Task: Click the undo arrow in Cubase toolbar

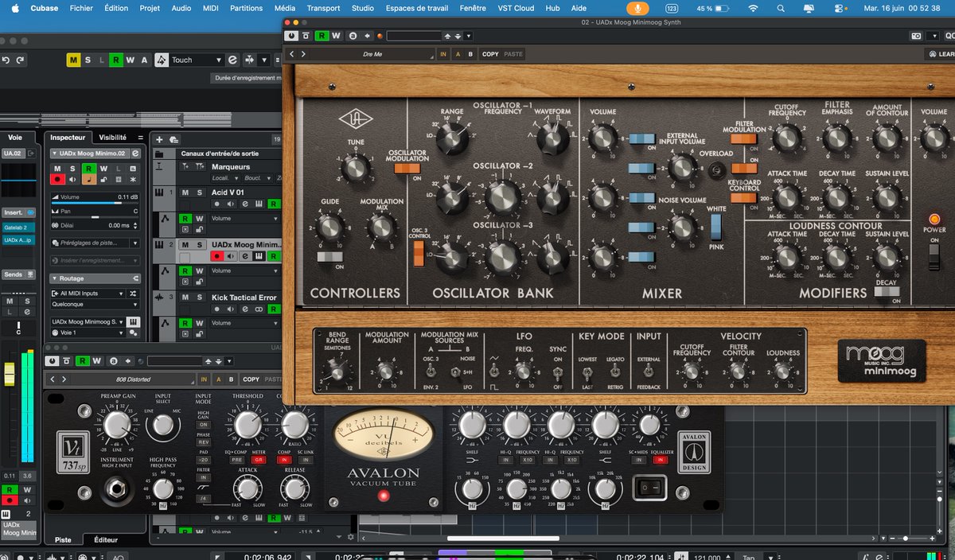Action: [7, 60]
